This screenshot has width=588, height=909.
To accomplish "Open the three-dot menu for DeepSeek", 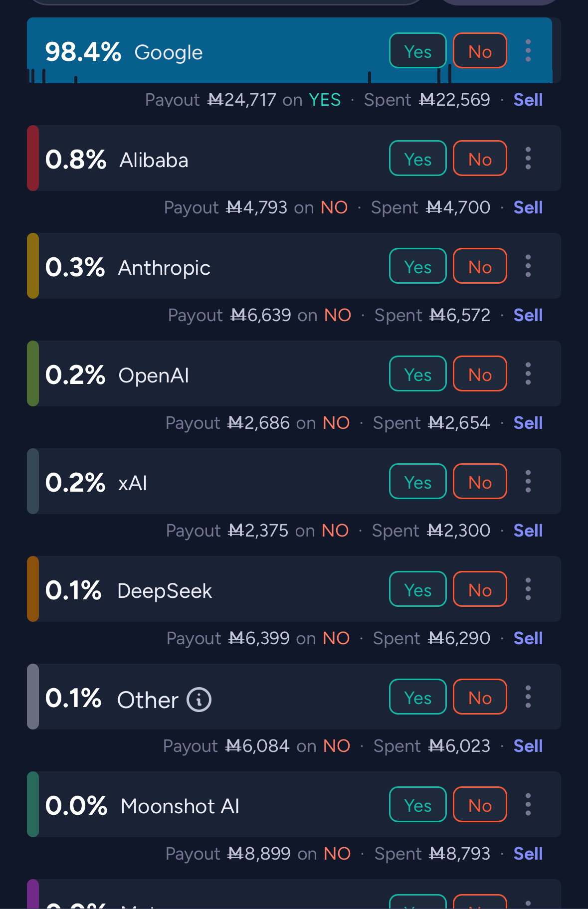I will pyautogui.click(x=528, y=589).
